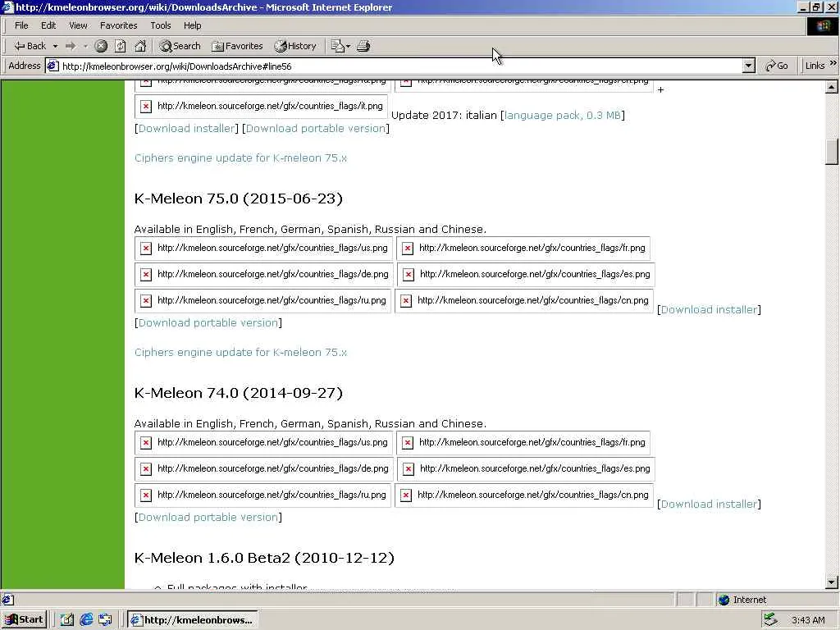This screenshot has width=840, height=630.
Task: Click broken us.png flag under K-Meleon 75.0
Action: [263, 248]
